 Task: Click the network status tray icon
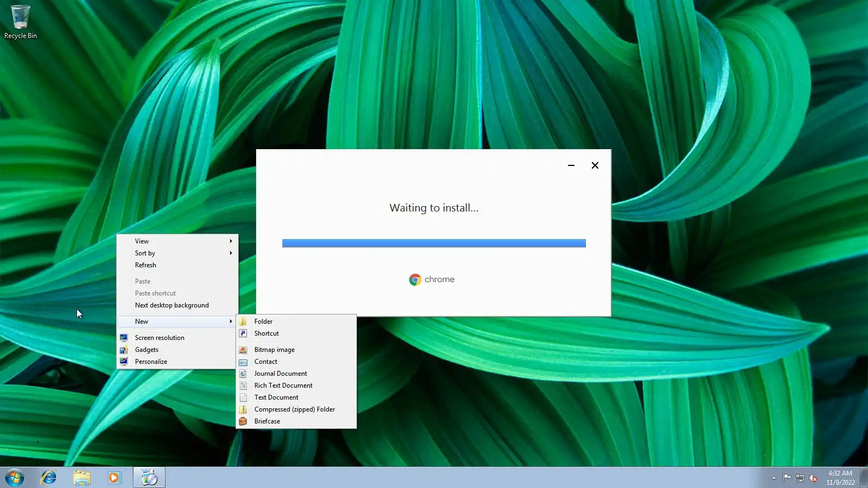800,478
